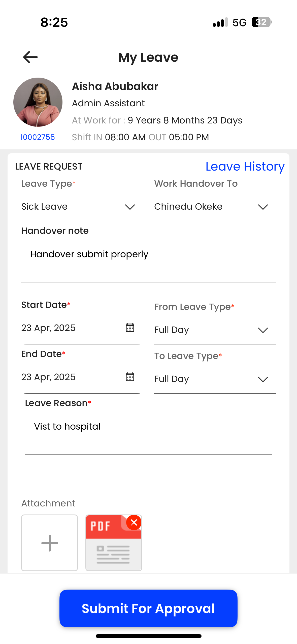The width and height of the screenshot is (297, 644).
Task: Select the Start Date field value
Action: (x=48, y=328)
